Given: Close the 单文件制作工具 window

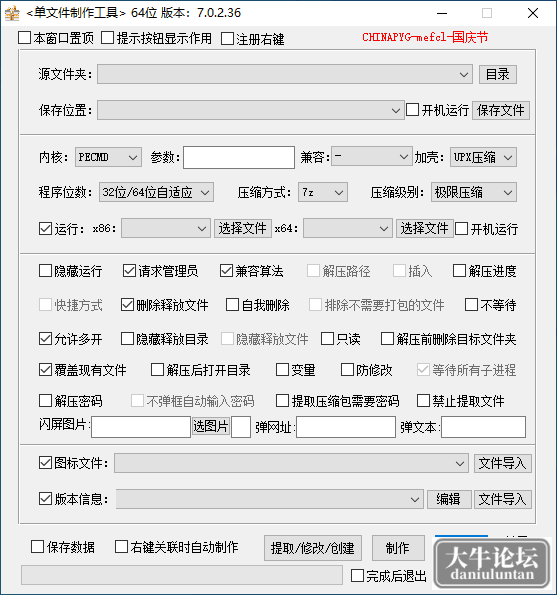Looking at the screenshot, I should click(x=533, y=13).
